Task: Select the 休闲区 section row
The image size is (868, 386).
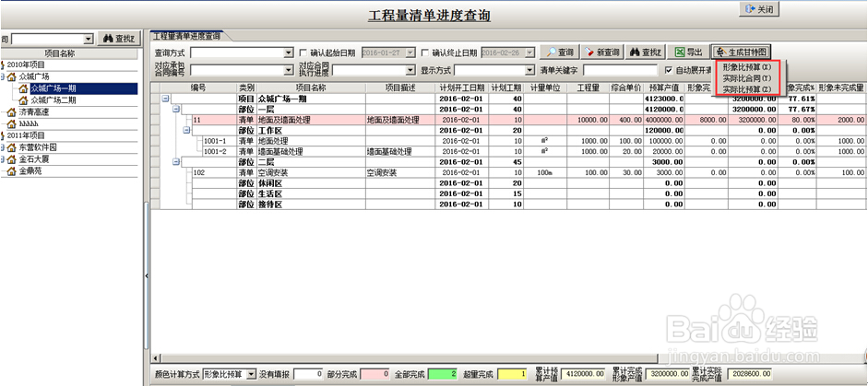Action: click(x=508, y=183)
